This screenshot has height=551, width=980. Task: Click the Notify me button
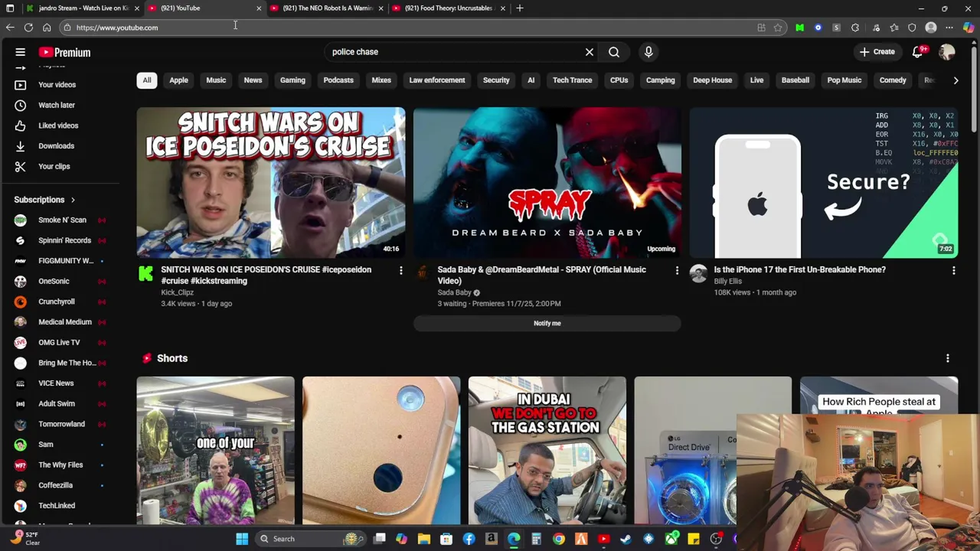coord(547,323)
